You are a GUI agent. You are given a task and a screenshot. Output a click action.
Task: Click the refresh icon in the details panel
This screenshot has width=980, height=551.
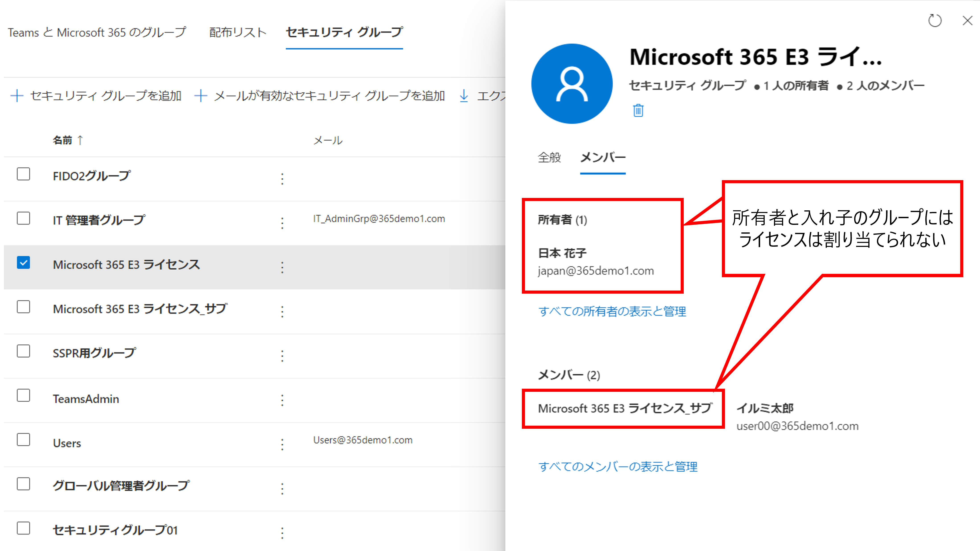(x=935, y=20)
